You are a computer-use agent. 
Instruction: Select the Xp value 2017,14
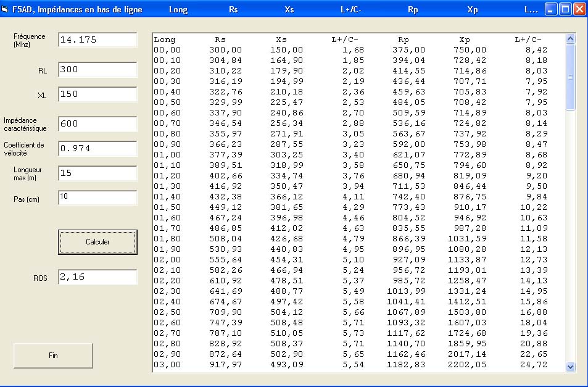(x=467, y=354)
